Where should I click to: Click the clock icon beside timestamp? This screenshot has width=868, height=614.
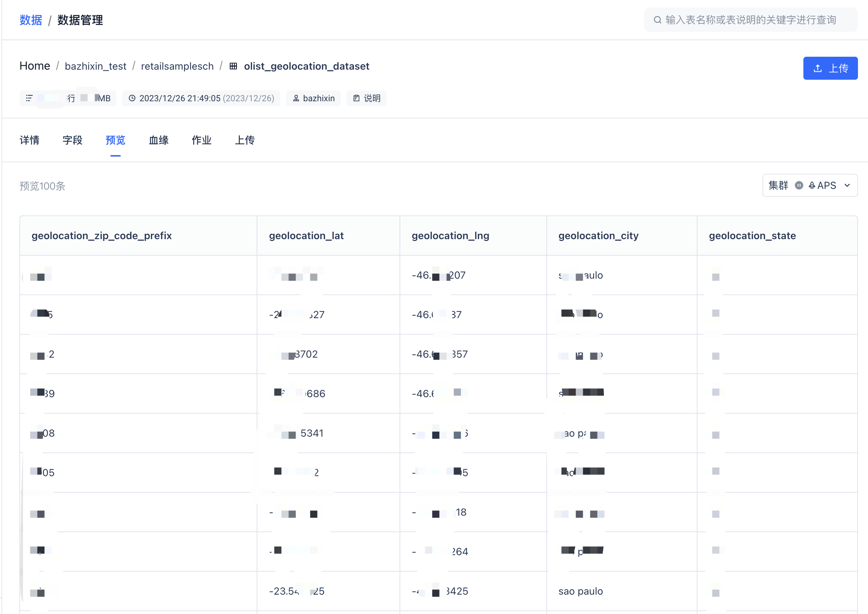pyautogui.click(x=132, y=98)
